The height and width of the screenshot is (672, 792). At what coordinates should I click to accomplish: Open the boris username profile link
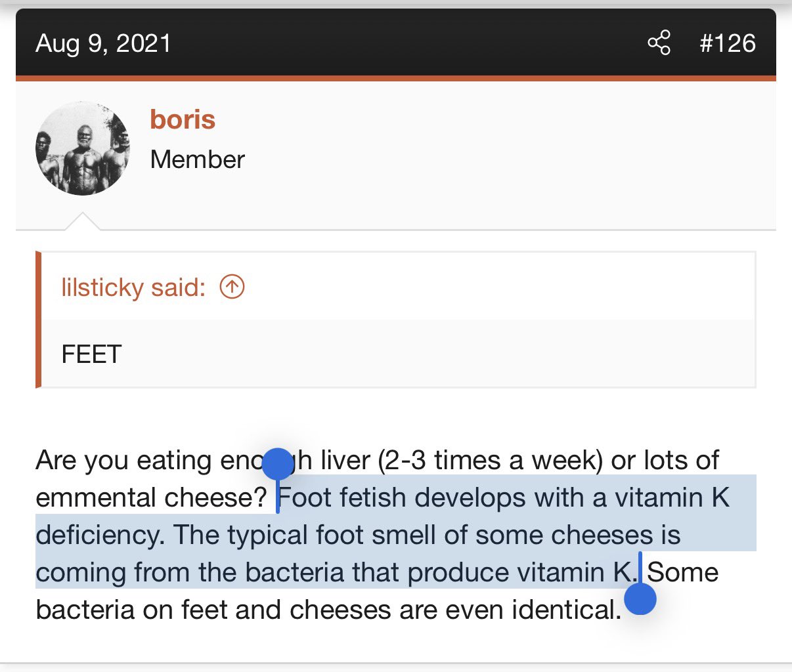(183, 119)
